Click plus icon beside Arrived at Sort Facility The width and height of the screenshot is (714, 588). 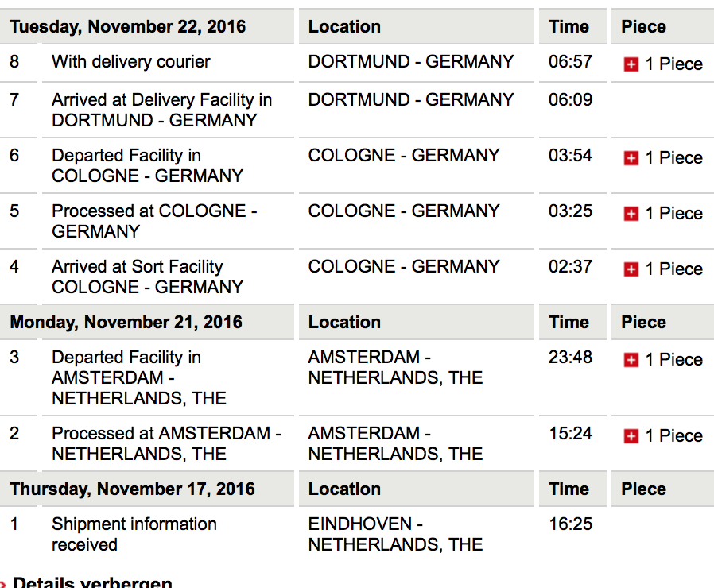(x=631, y=270)
